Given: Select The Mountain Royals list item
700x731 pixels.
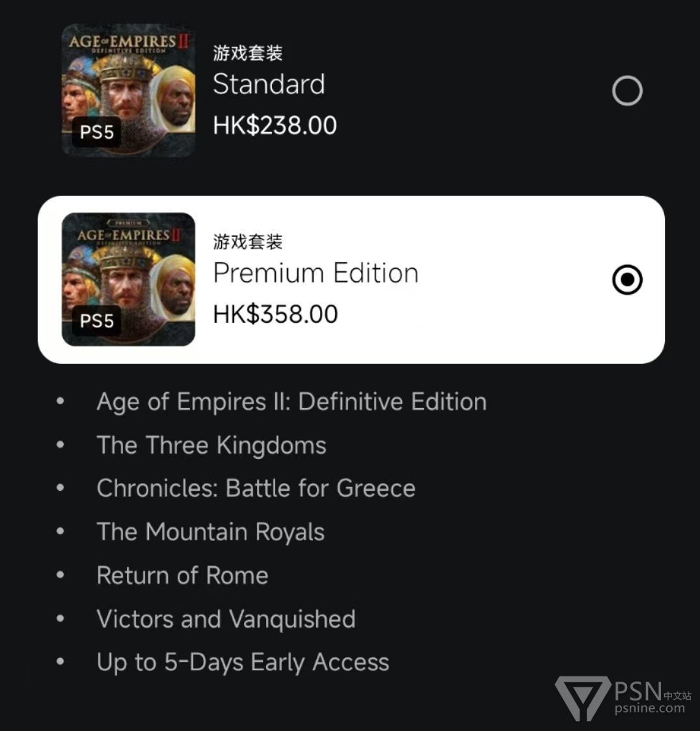Looking at the screenshot, I should point(211,532).
